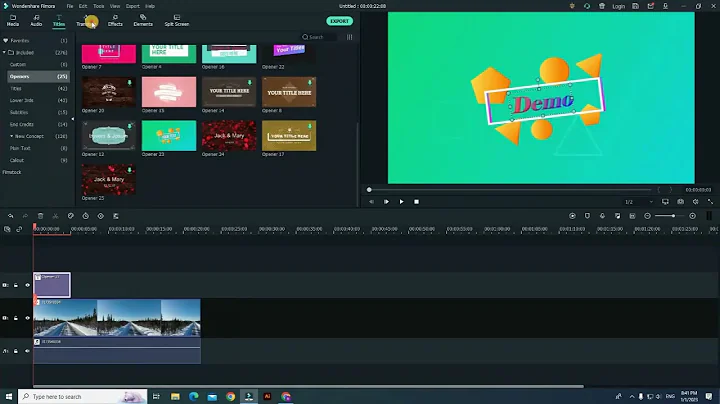Select the Favorites category
The image size is (720, 404).
(35, 40)
